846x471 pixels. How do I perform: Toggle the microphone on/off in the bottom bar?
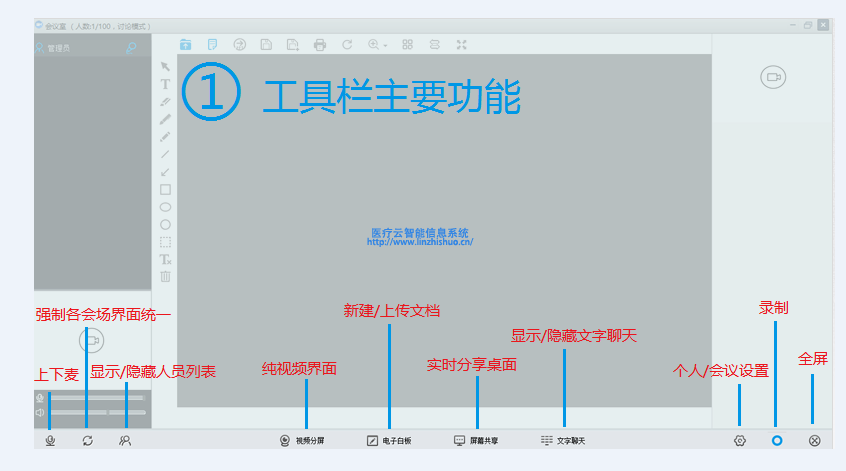point(50,441)
